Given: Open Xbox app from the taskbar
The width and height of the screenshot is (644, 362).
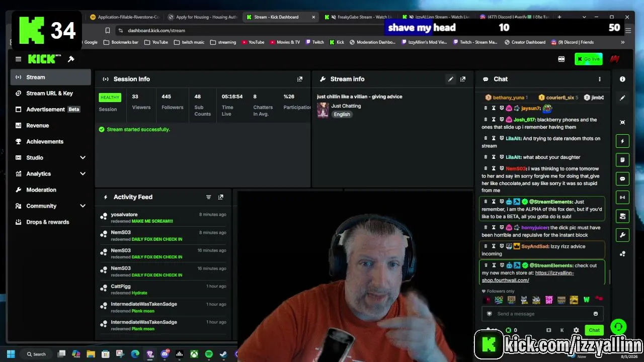Looking at the screenshot, I should click(x=194, y=354).
